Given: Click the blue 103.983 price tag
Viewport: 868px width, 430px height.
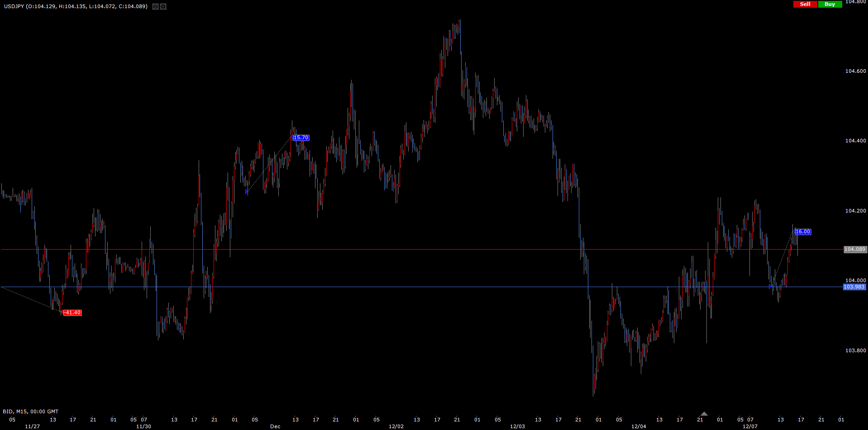Looking at the screenshot, I should coord(854,287).
